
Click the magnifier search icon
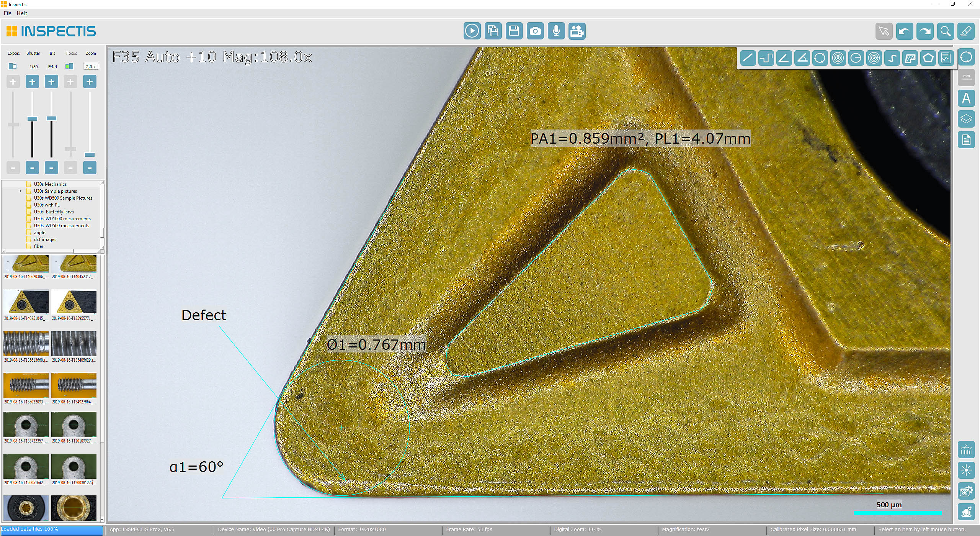[x=946, y=31]
